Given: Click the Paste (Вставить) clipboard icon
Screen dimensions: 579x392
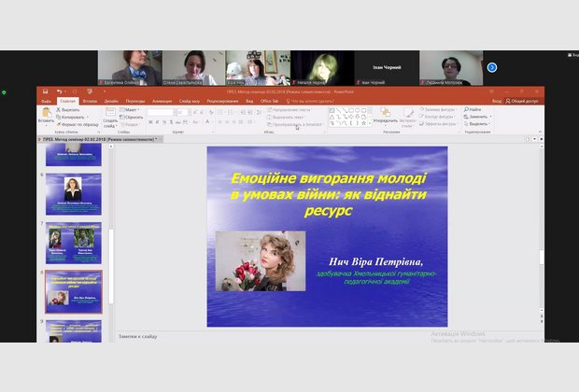Looking at the screenshot, I should [46, 112].
